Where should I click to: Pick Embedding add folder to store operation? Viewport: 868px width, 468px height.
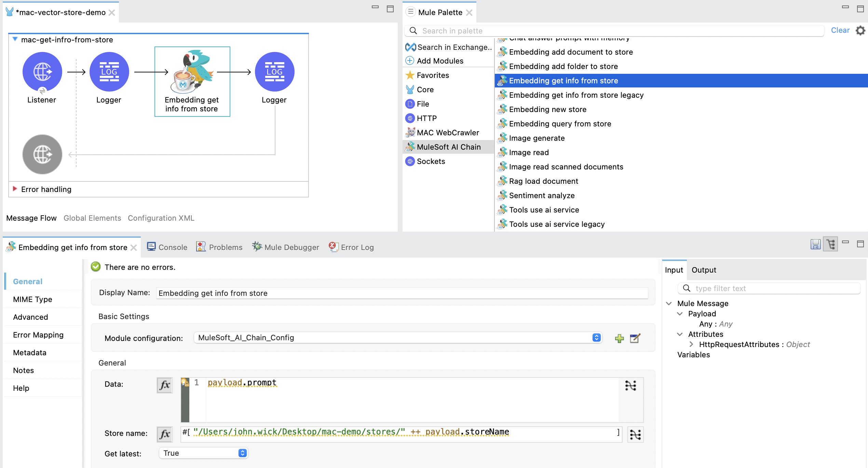(558, 66)
